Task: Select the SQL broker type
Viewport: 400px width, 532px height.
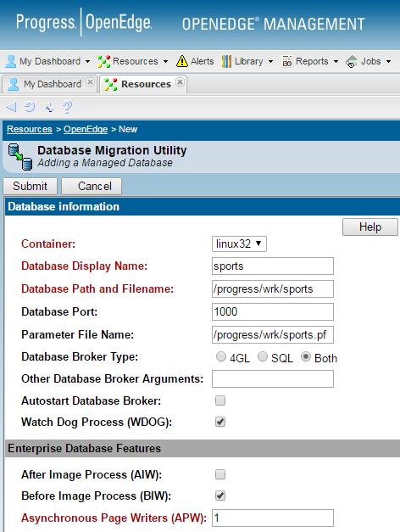Action: pyautogui.click(x=263, y=356)
